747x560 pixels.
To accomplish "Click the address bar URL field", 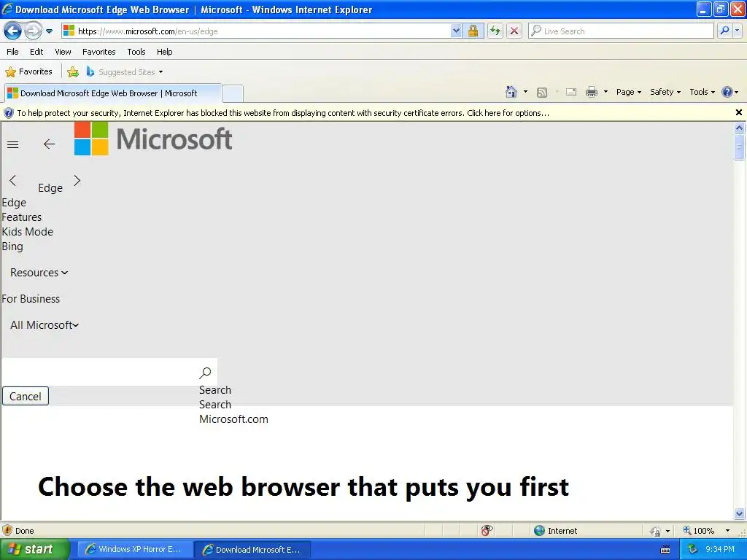I will coord(256,31).
